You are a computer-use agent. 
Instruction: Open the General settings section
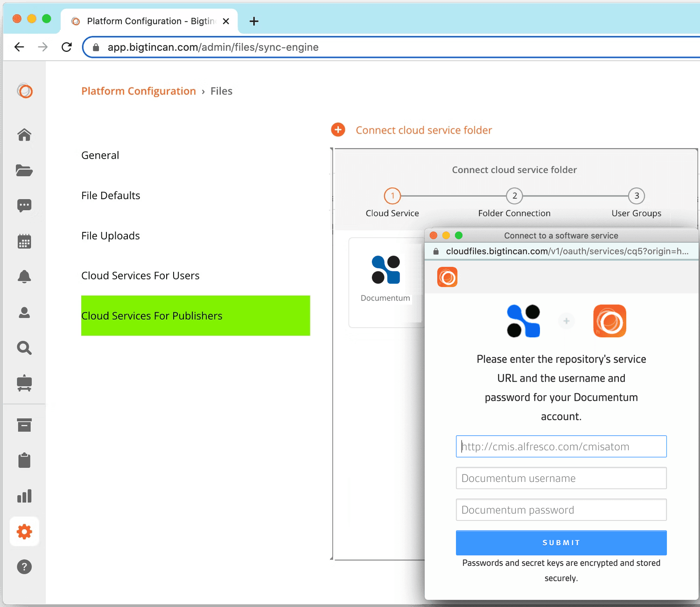pyautogui.click(x=100, y=155)
